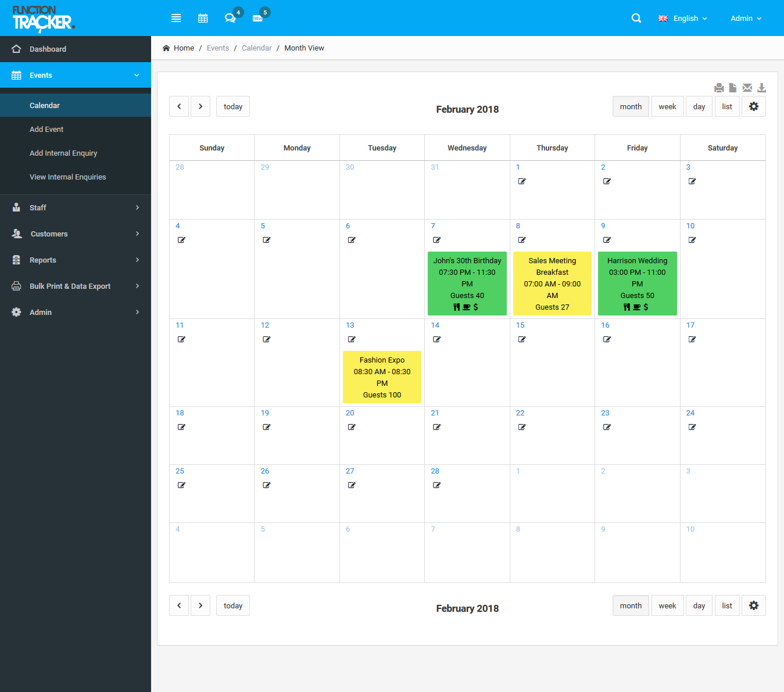Open the NEW notifications icon with badge 5
Image resolution: width=784 pixels, height=692 pixels.
point(257,18)
